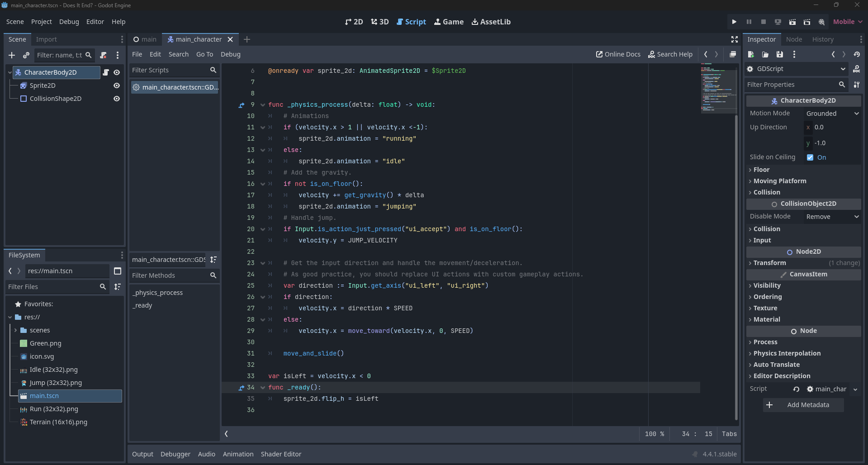Screen dimensions: 868x465
Task: Expand the Transform property section
Action: tap(769, 263)
